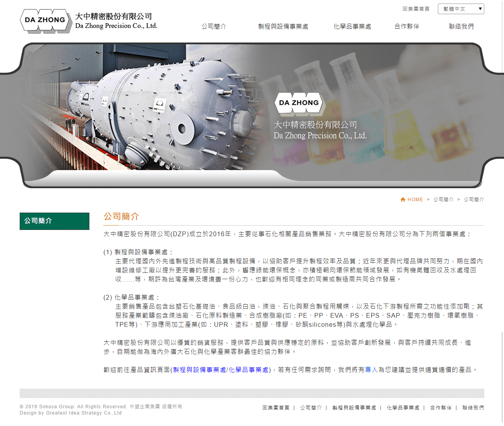Click company name text in header

coord(116,21)
